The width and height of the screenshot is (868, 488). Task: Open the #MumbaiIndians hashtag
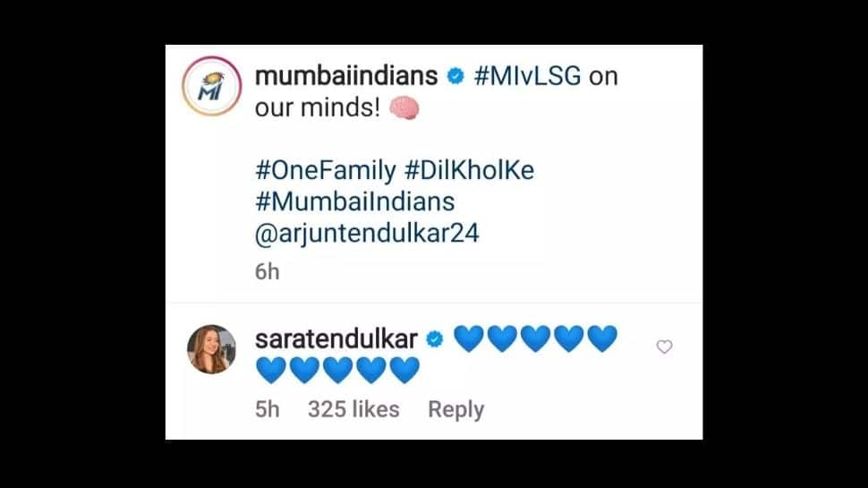click(x=355, y=201)
